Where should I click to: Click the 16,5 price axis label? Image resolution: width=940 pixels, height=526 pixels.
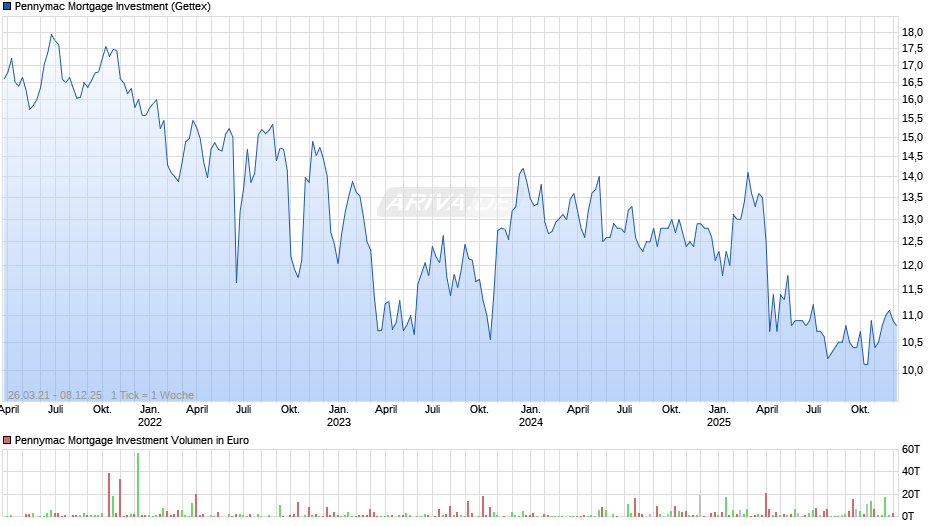[x=912, y=82]
